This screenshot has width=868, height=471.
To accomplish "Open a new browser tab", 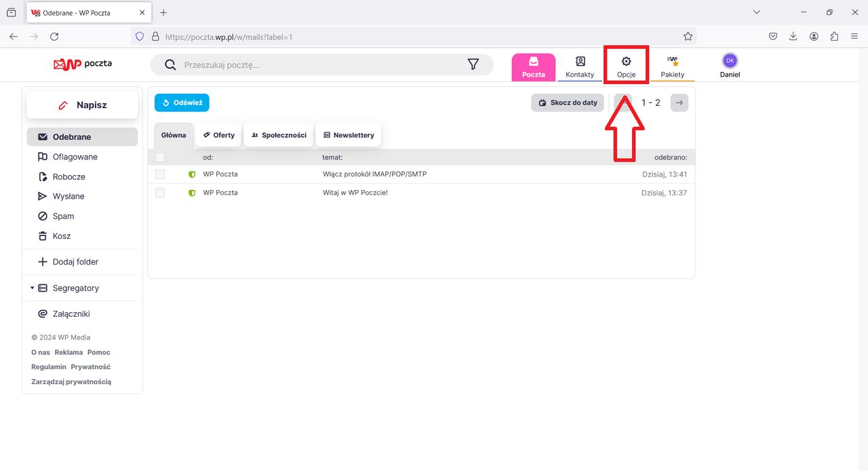I will click(163, 12).
